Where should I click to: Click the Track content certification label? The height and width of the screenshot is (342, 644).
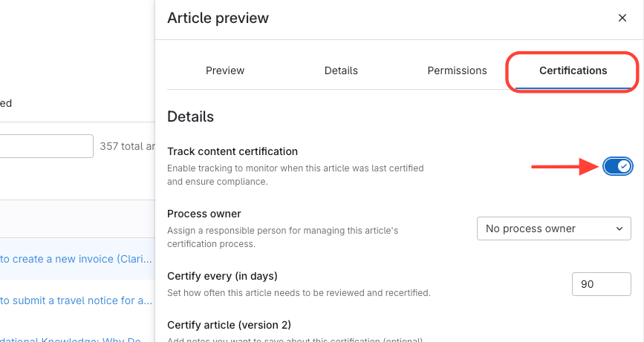click(232, 151)
